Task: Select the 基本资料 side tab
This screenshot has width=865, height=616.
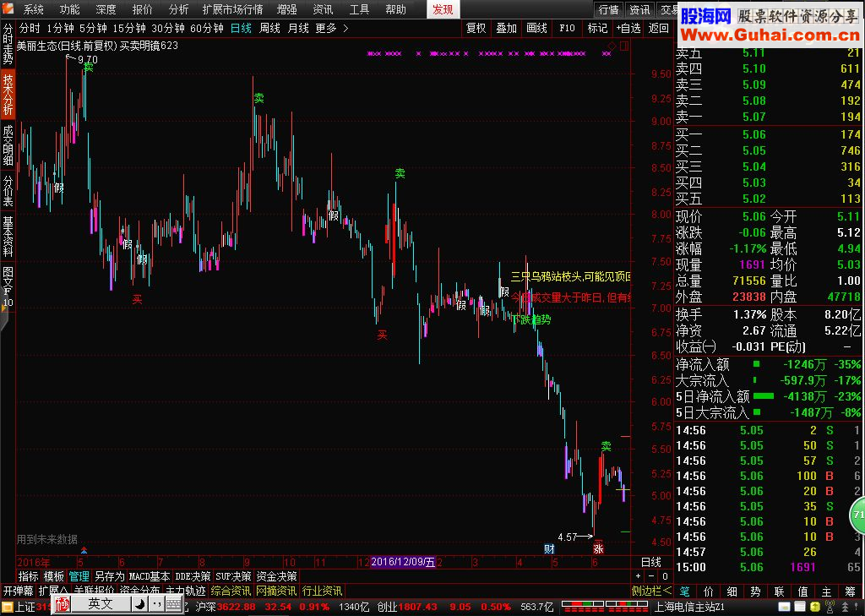Action: tap(8, 237)
